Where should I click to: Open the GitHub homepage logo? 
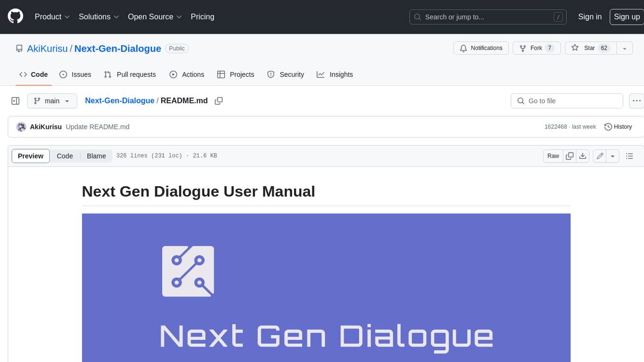pos(15,17)
